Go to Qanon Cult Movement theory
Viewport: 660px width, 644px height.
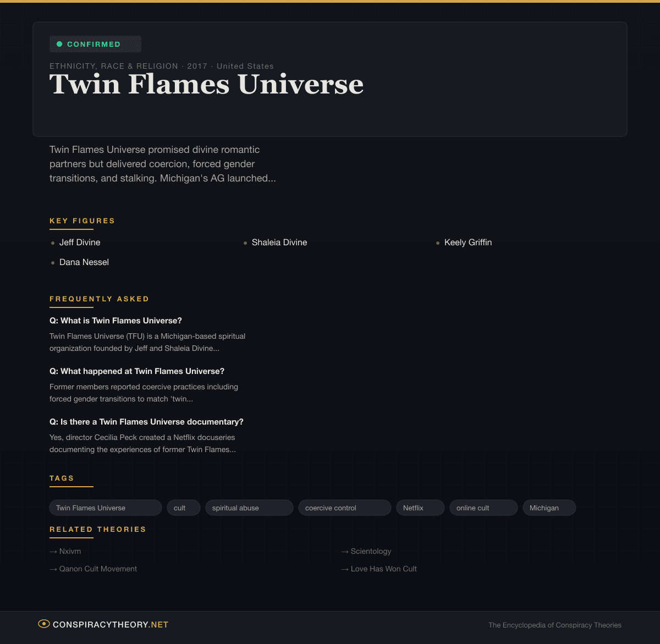tap(98, 569)
